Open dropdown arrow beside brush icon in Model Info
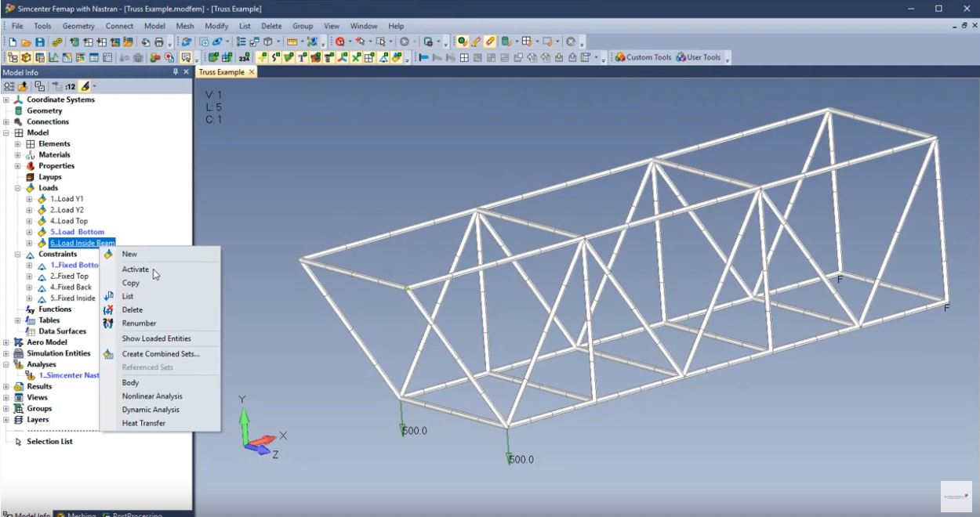 pos(95,87)
